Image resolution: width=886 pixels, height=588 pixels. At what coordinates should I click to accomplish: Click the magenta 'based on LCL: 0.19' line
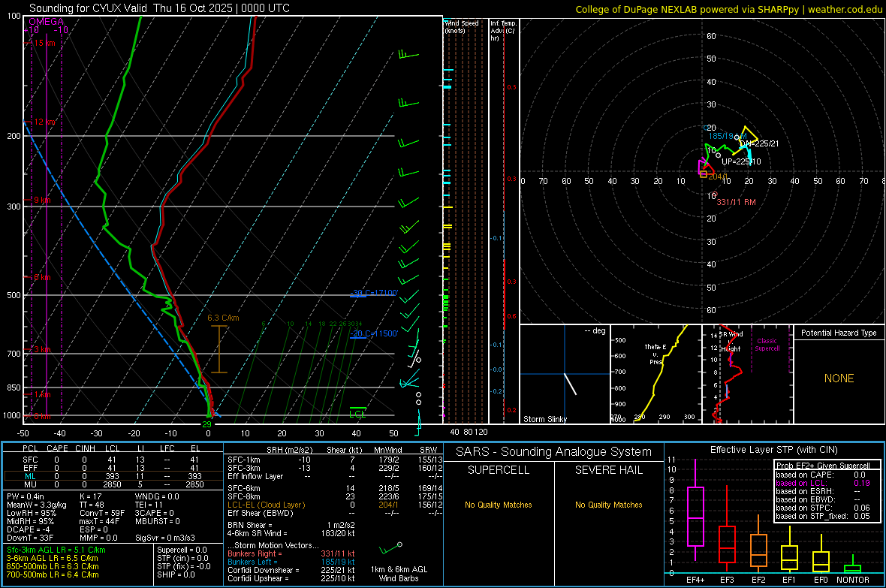click(x=823, y=483)
